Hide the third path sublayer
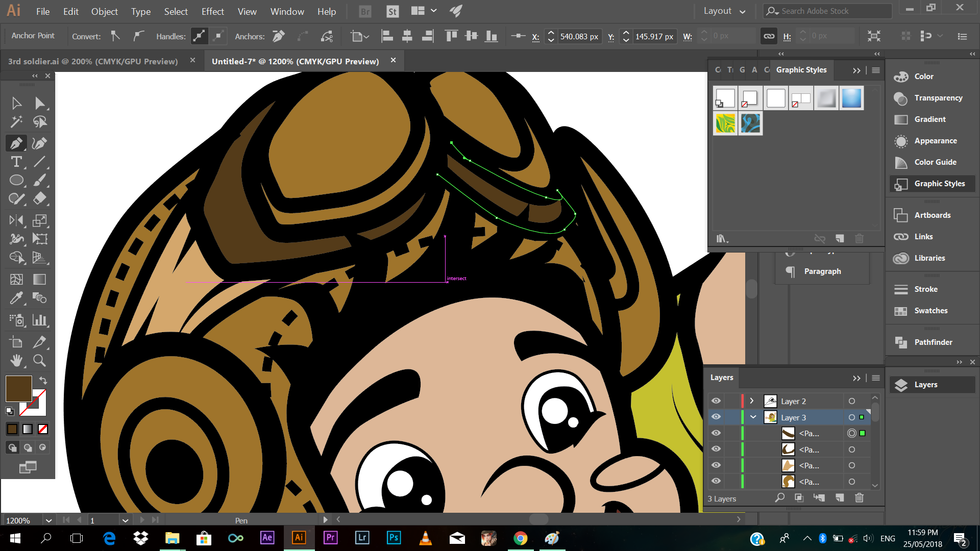 pos(716,465)
